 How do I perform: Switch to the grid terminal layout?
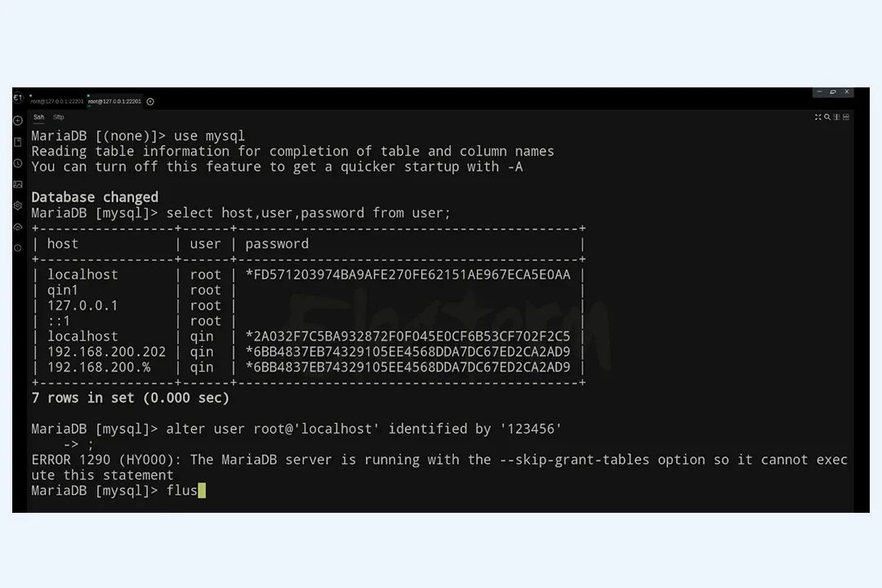pos(845,117)
